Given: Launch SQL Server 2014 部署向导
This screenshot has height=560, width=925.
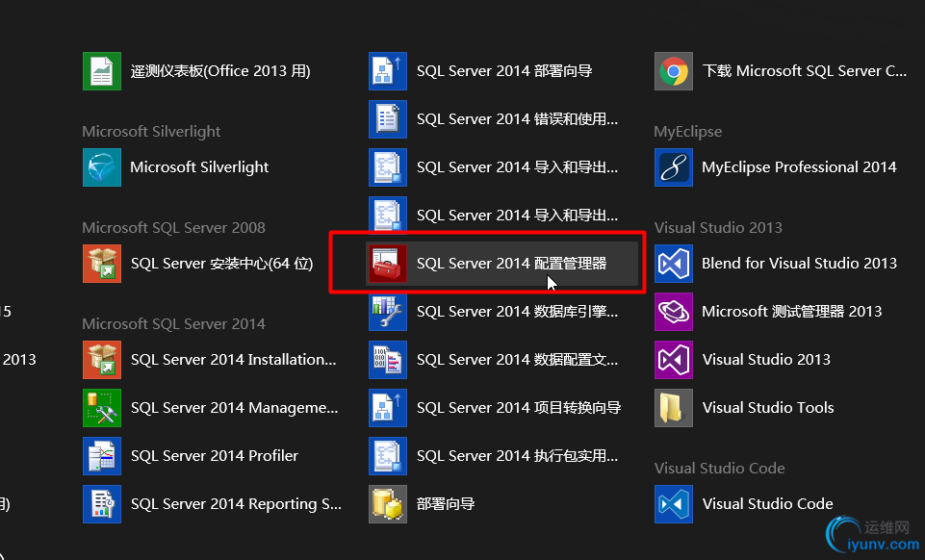Looking at the screenshot, I should click(481, 71).
